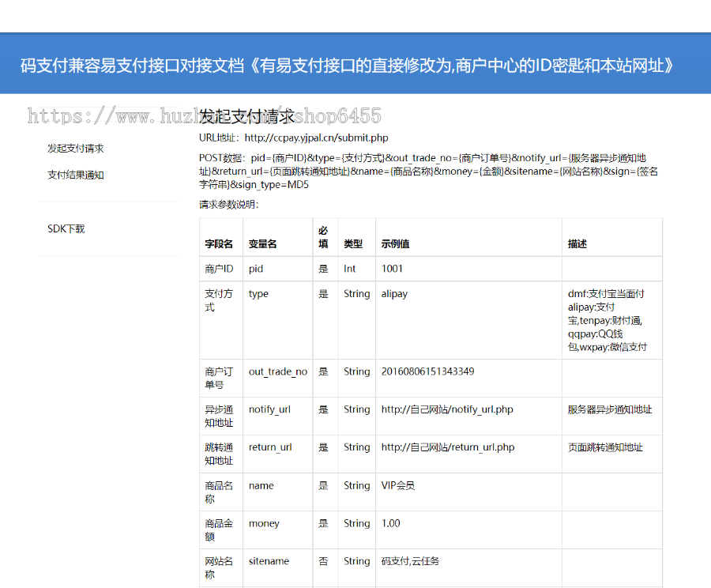Open the SDK下载 sidebar link

(x=66, y=229)
